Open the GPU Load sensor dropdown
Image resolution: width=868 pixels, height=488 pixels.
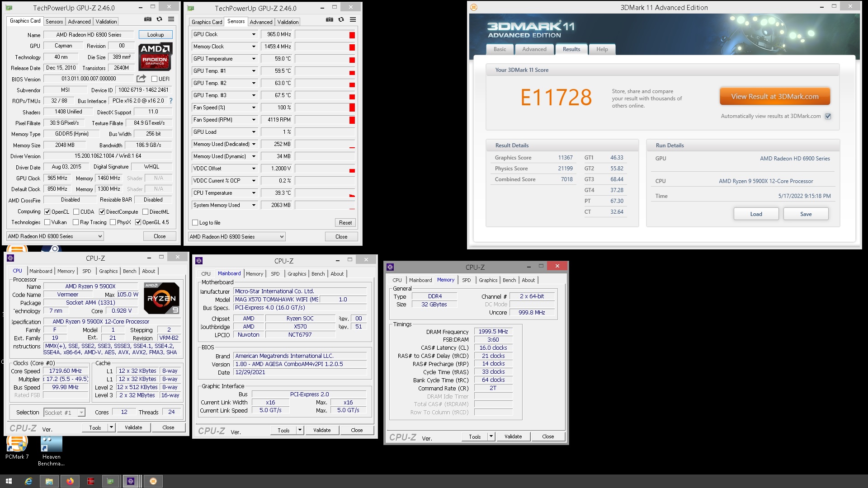[254, 132]
